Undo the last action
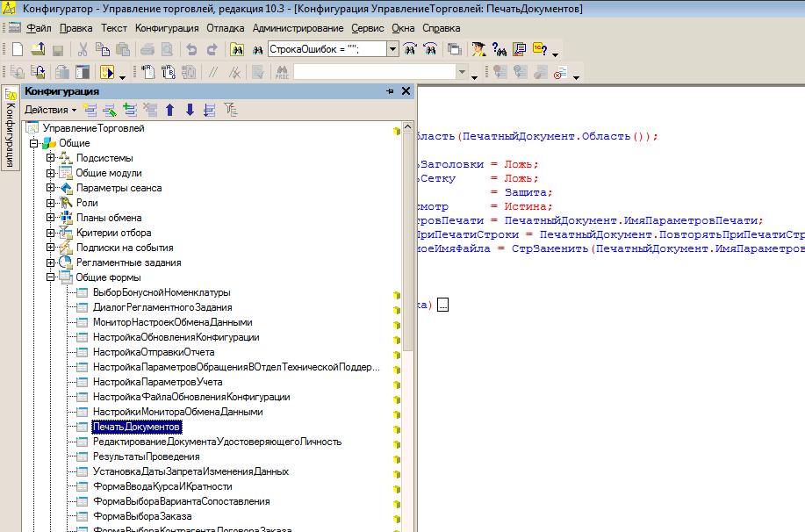 191,49
